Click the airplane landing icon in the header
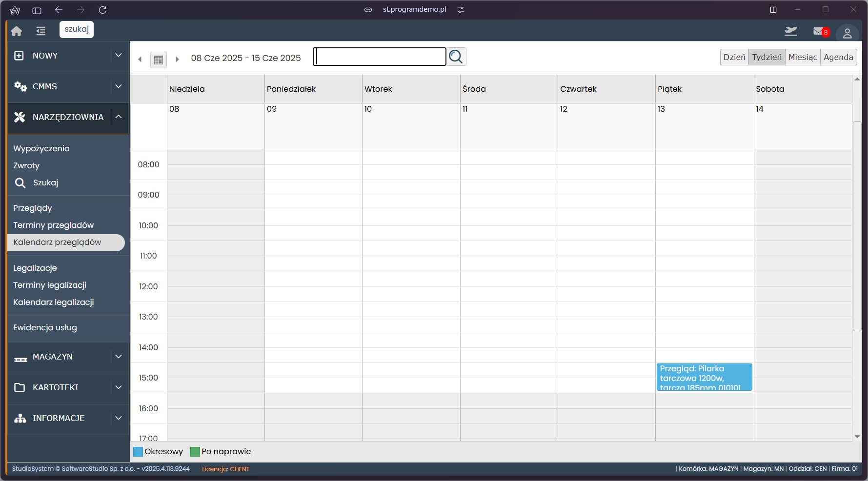The height and width of the screenshot is (481, 868). [790, 31]
